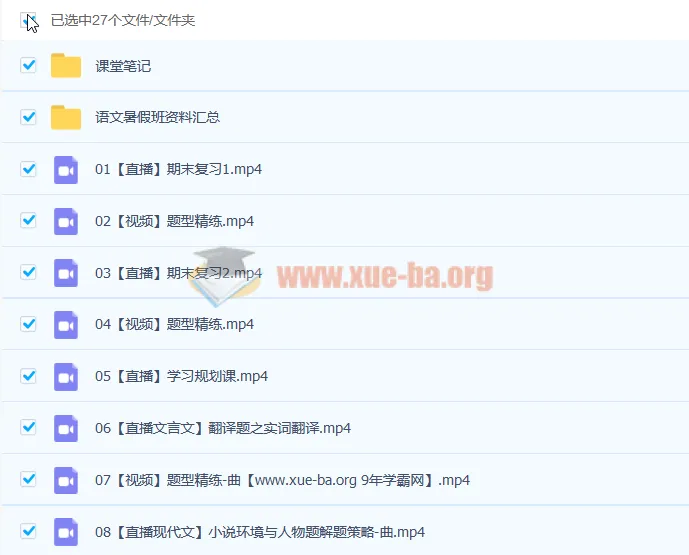Open file name 06【直播文言文】翻译题之实词翻译.mp4
This screenshot has height=555, width=689.
pos(222,429)
